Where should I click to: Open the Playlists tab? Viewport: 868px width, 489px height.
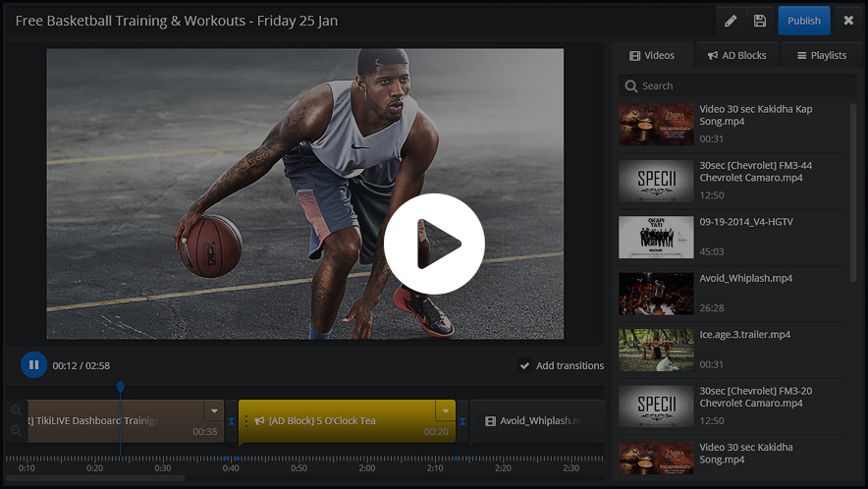[x=821, y=56]
